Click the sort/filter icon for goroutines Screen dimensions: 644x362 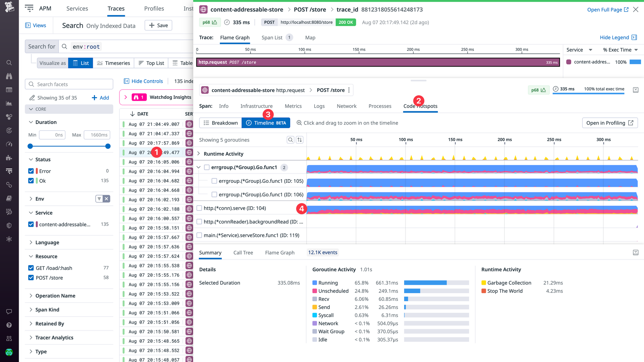[300, 140]
